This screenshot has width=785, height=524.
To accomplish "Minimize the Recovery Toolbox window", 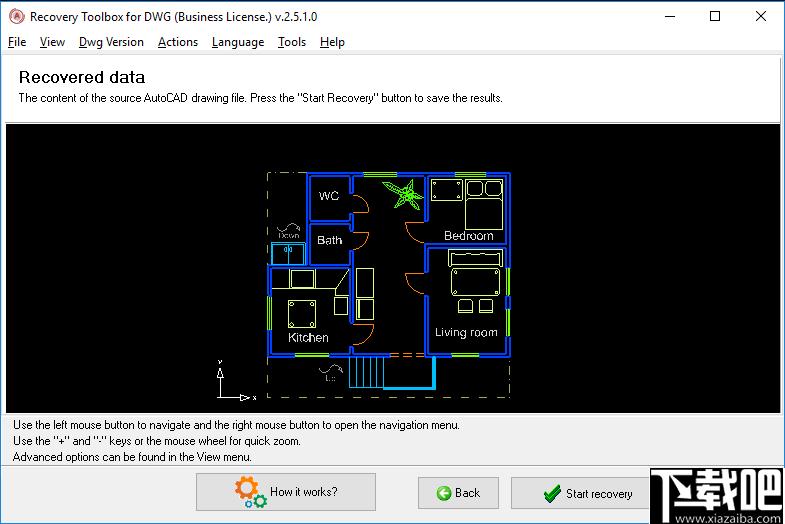I will pyautogui.click(x=670, y=17).
